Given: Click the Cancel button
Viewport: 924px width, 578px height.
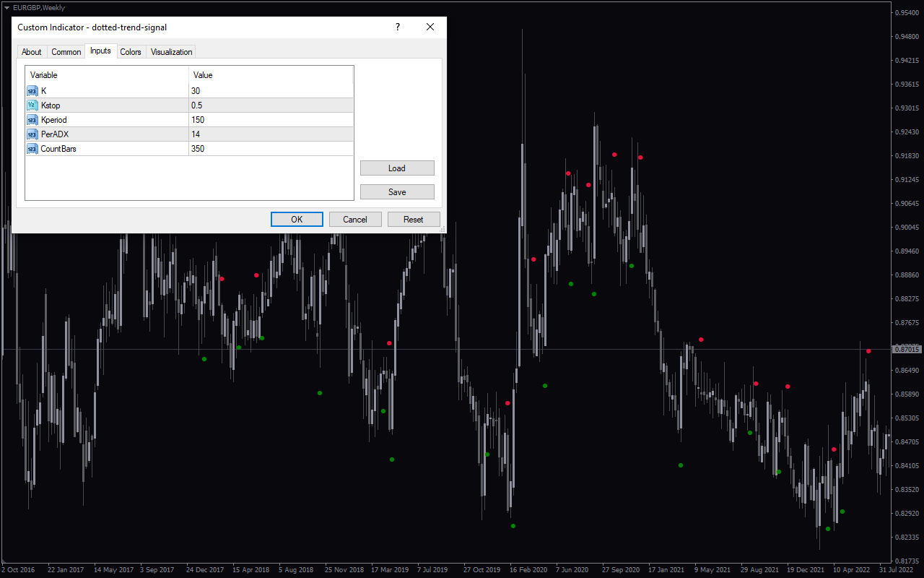Looking at the screenshot, I should [355, 220].
